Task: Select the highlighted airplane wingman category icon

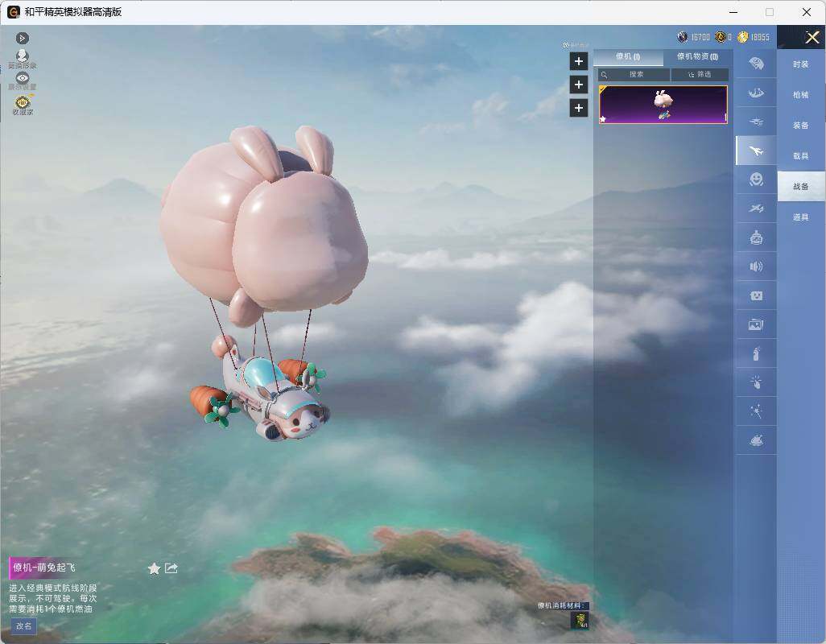Action: (756, 151)
